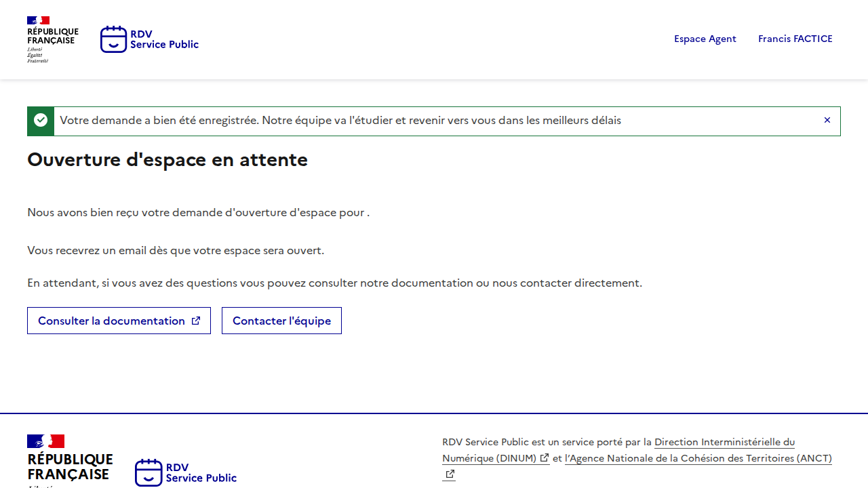Screen dimensions: 868x488
Task: Click the footer République Française logo
Action: [x=69, y=460]
